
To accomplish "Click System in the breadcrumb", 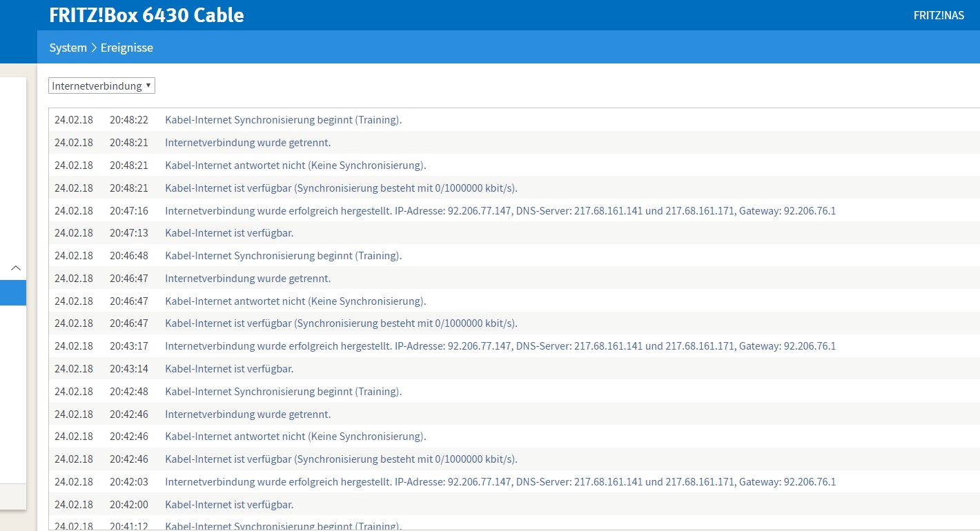I will coord(68,48).
